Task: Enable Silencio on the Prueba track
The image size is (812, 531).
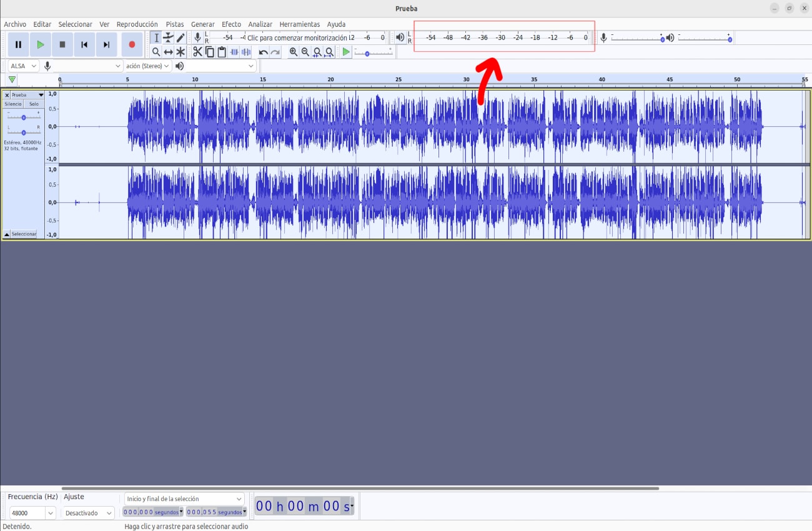Action: pos(12,104)
